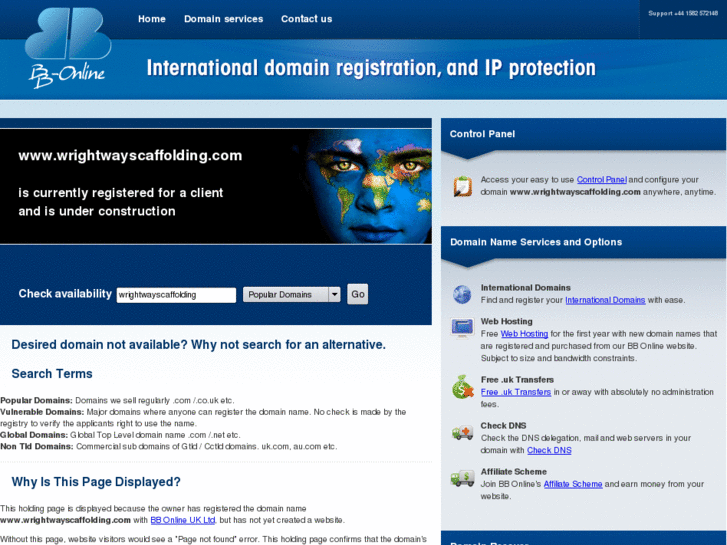Click in the Check availability domain field

176,295
